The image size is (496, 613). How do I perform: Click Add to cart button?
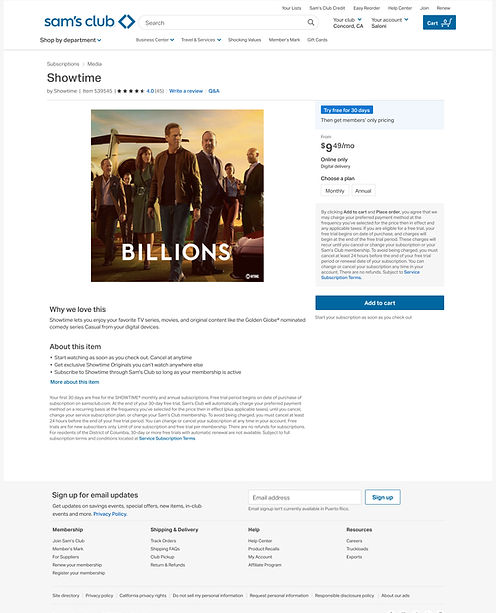(x=380, y=303)
